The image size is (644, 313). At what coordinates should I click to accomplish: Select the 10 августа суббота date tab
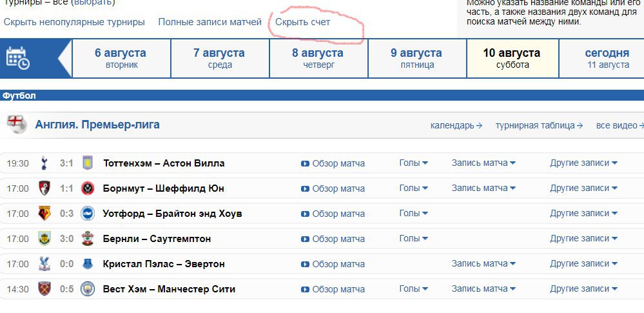click(x=512, y=58)
